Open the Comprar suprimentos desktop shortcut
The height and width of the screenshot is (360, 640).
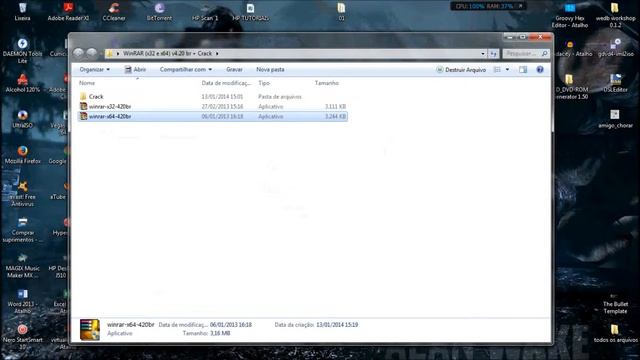click(22, 230)
